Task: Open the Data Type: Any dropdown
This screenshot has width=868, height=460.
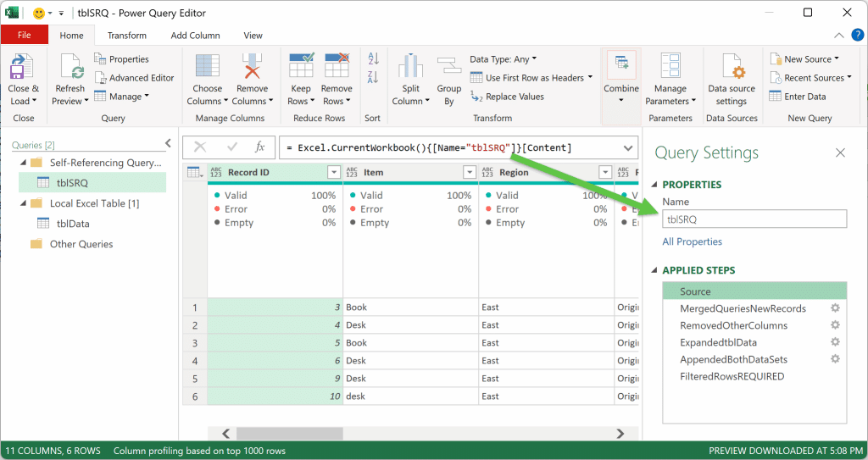Action: click(x=504, y=59)
